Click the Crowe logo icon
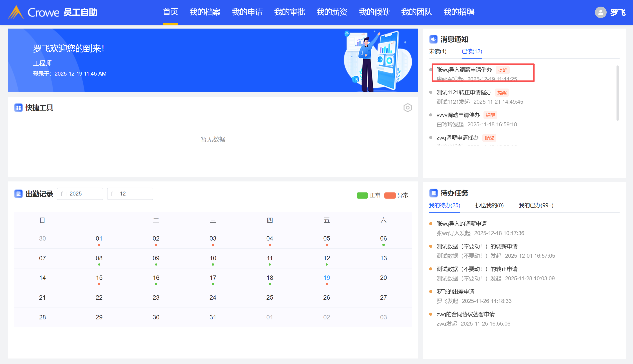The height and width of the screenshot is (364, 633). coord(16,12)
